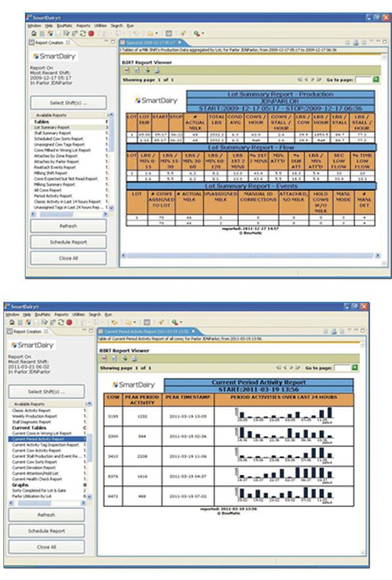Image resolution: width=392 pixels, height=580 pixels.
Task: Click the magnifier search icon in bottom window toolbar
Action: 174,323
